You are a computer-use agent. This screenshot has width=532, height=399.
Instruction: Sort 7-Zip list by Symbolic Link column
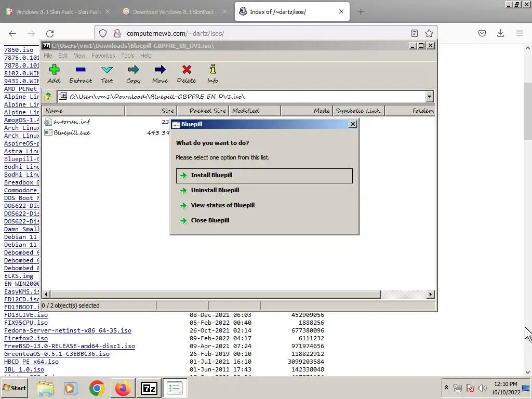pos(358,111)
